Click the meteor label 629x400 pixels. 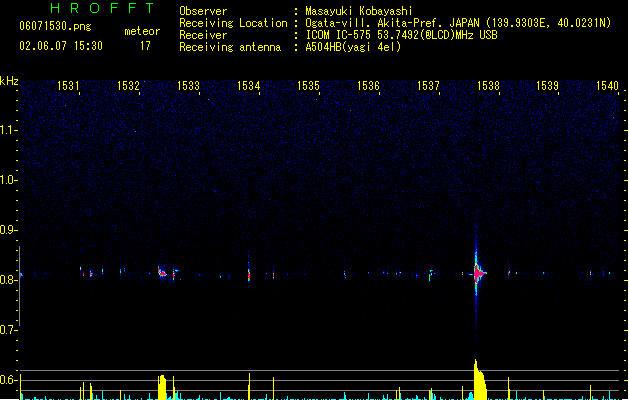coord(142,31)
